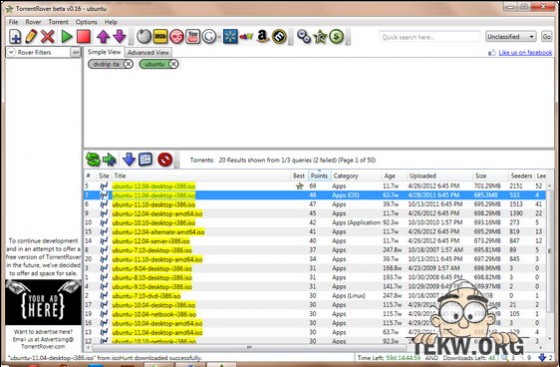Select the ubuntu-12.04-alternate-amd64.iso row
The width and height of the screenshot is (560, 367).
click(315, 232)
